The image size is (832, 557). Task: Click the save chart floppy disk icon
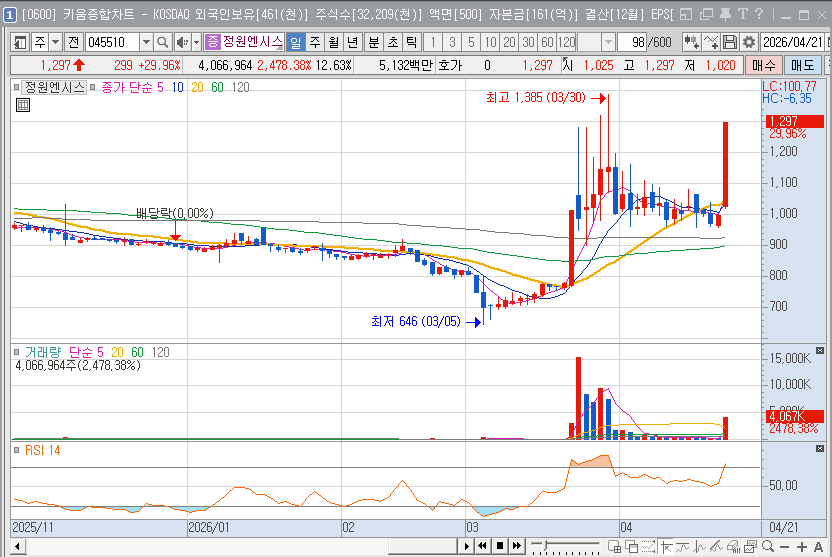coord(730,42)
